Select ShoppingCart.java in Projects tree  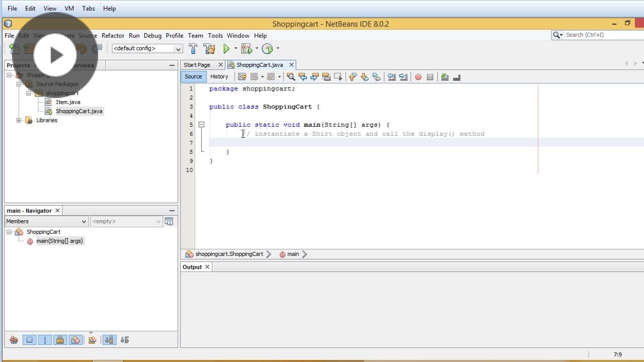pos(79,111)
